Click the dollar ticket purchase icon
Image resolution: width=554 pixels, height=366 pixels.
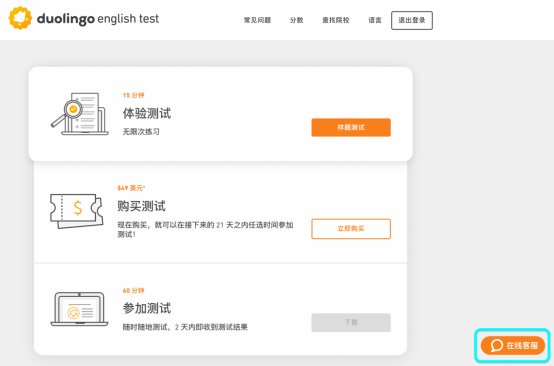click(x=77, y=211)
